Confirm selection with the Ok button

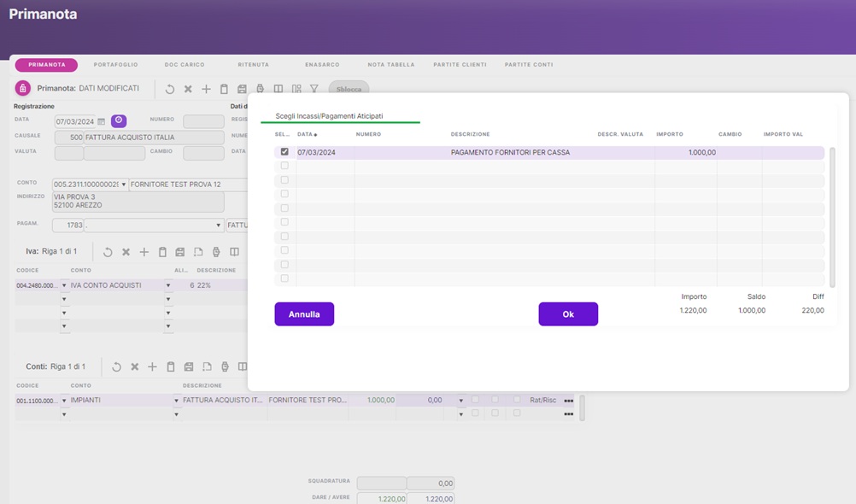point(568,314)
